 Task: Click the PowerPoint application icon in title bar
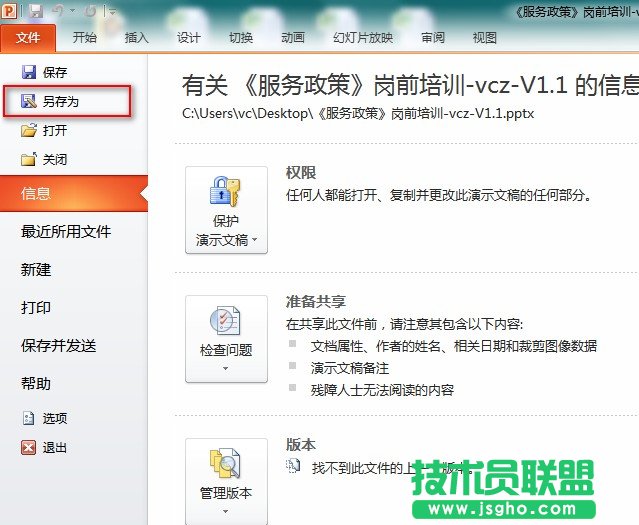coord(9,11)
